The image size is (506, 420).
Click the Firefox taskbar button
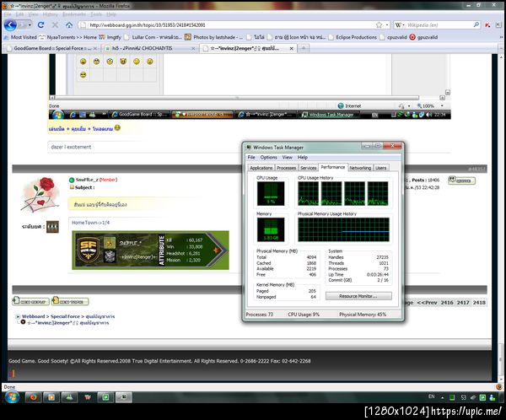coord(33,397)
